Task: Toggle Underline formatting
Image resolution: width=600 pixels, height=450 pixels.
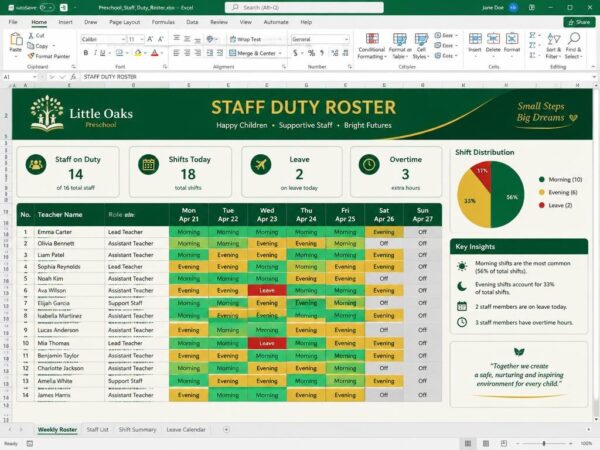Action: (x=103, y=53)
